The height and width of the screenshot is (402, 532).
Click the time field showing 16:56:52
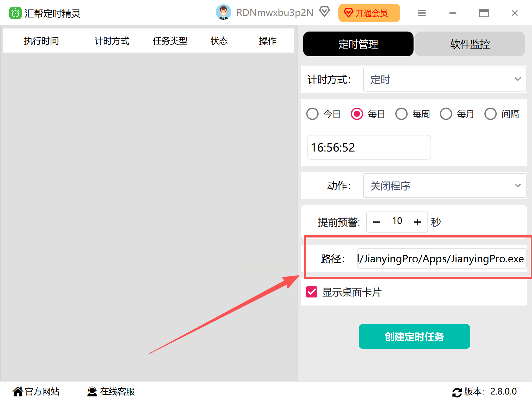pyautogui.click(x=369, y=147)
